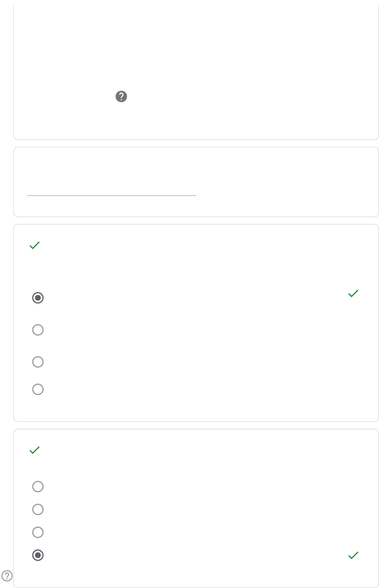
Task: Pick the second radio option in second question
Action: click(38, 509)
